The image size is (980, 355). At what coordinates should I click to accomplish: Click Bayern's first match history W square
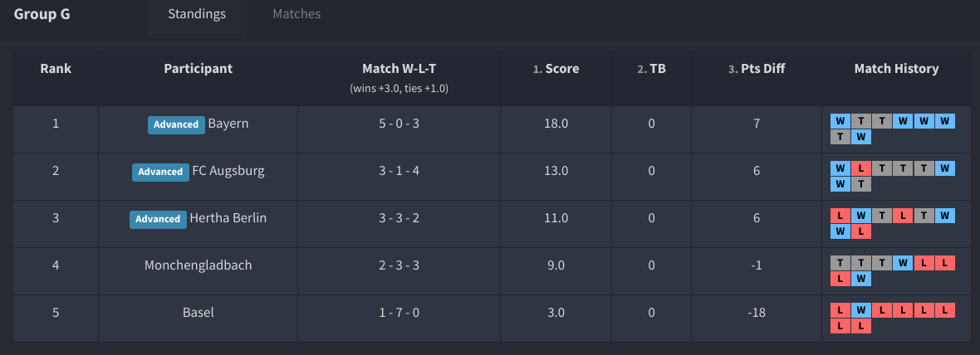(840, 121)
